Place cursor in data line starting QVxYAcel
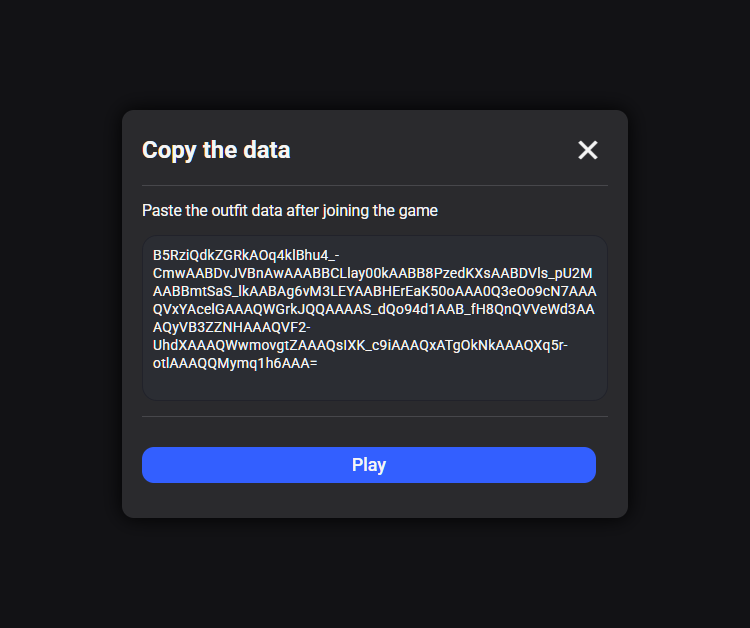Viewport: 750px width, 628px height. point(374,309)
